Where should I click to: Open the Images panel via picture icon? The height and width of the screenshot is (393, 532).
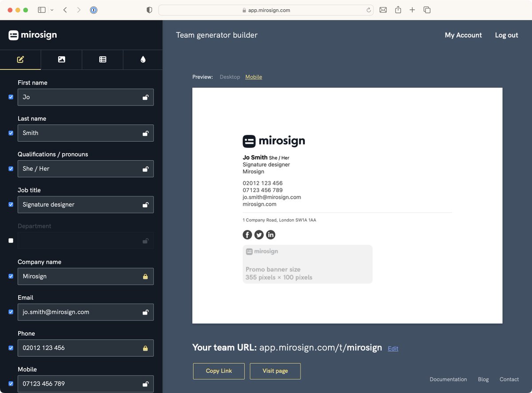[x=61, y=59]
